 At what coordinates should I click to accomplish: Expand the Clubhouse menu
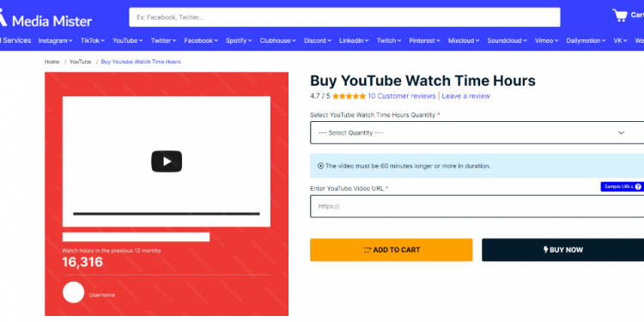[x=278, y=40]
